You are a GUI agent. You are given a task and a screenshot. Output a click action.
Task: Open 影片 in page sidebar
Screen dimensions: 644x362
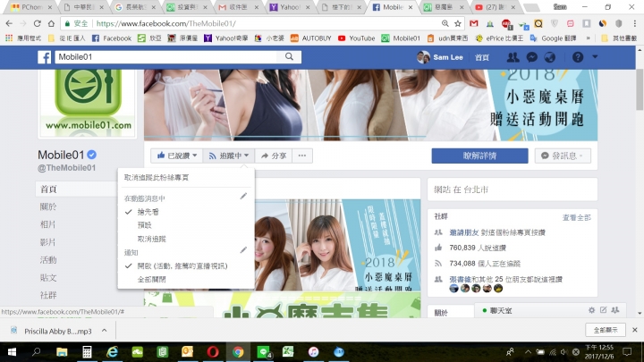[x=47, y=242]
